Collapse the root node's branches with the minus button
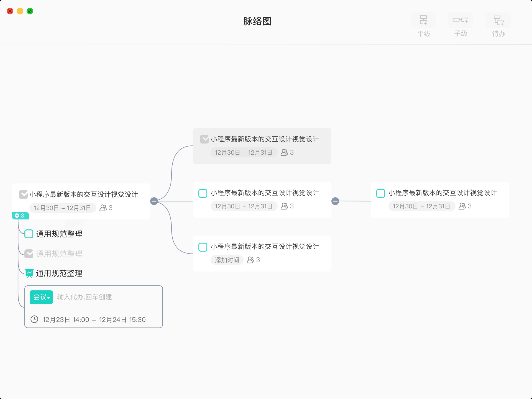The image size is (532, 399). [154, 201]
